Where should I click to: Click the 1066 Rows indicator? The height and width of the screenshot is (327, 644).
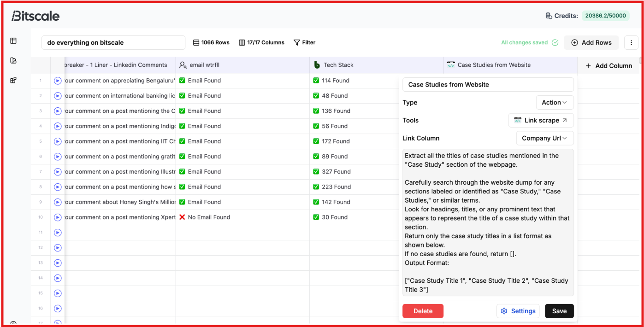(211, 42)
